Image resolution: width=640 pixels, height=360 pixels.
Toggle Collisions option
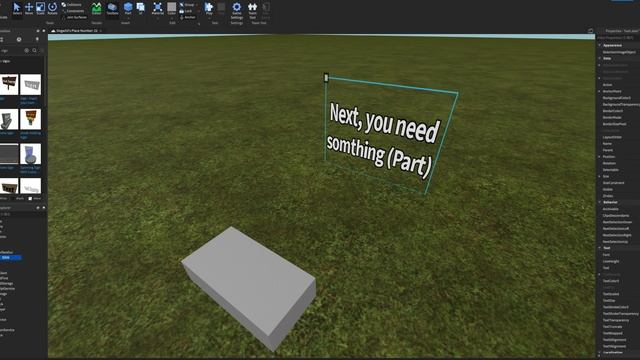(71, 4)
